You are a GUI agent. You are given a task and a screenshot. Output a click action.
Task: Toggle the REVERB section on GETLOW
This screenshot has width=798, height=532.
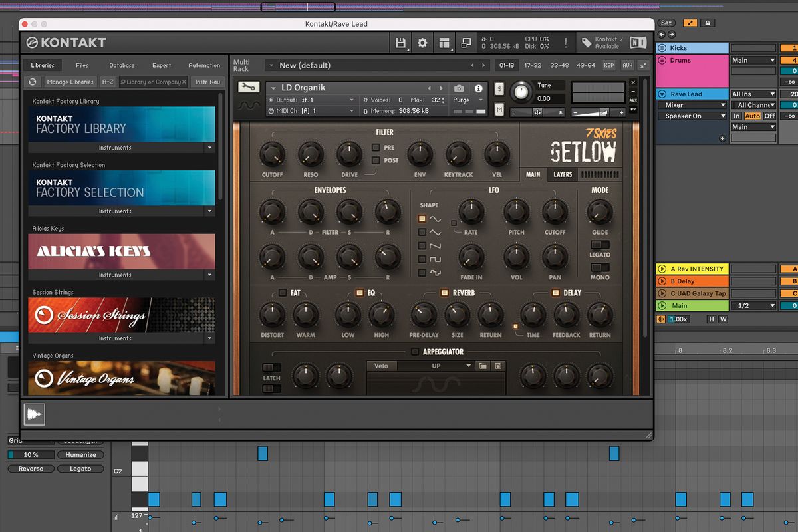click(444, 292)
